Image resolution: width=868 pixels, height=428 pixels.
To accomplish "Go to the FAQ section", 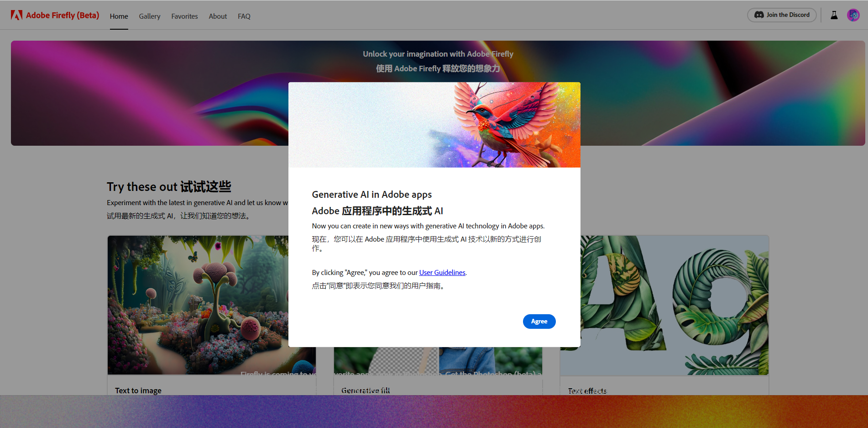I will [x=244, y=16].
